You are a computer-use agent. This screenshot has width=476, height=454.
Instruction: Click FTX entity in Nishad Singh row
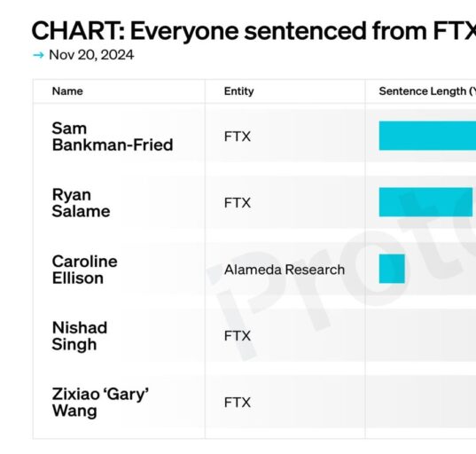[238, 336]
